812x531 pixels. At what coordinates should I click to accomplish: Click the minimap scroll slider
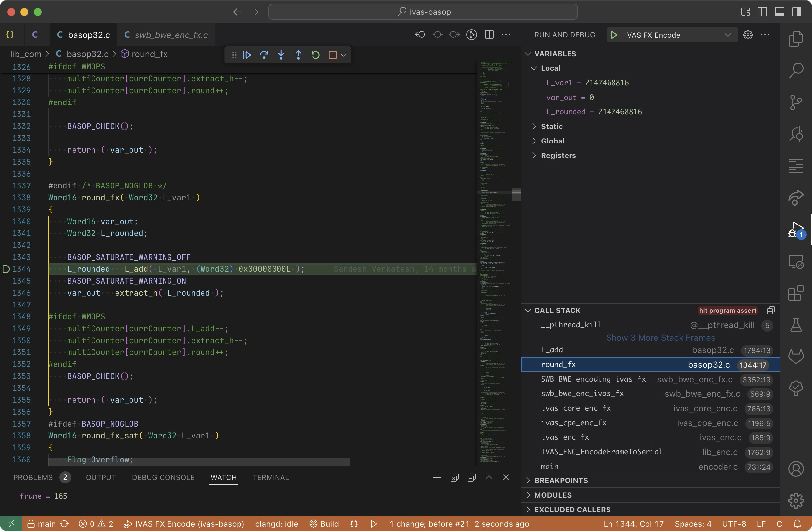516,194
